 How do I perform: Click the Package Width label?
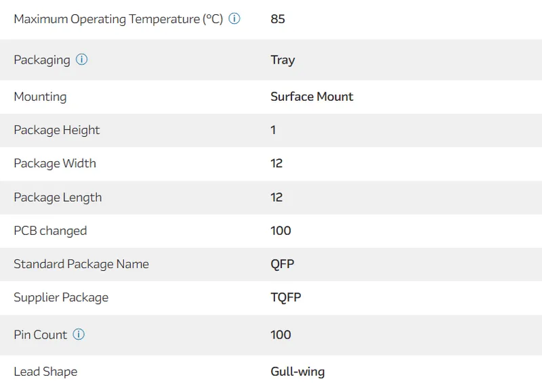click(x=55, y=163)
